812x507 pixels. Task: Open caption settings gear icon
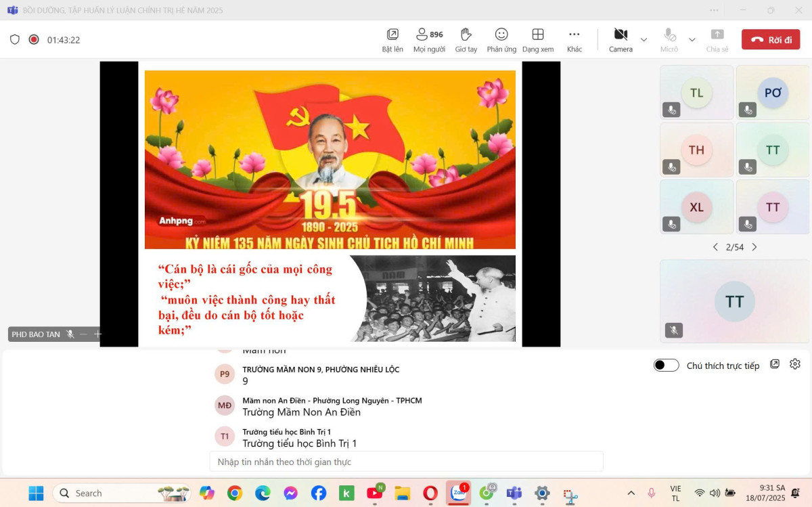coord(795,364)
